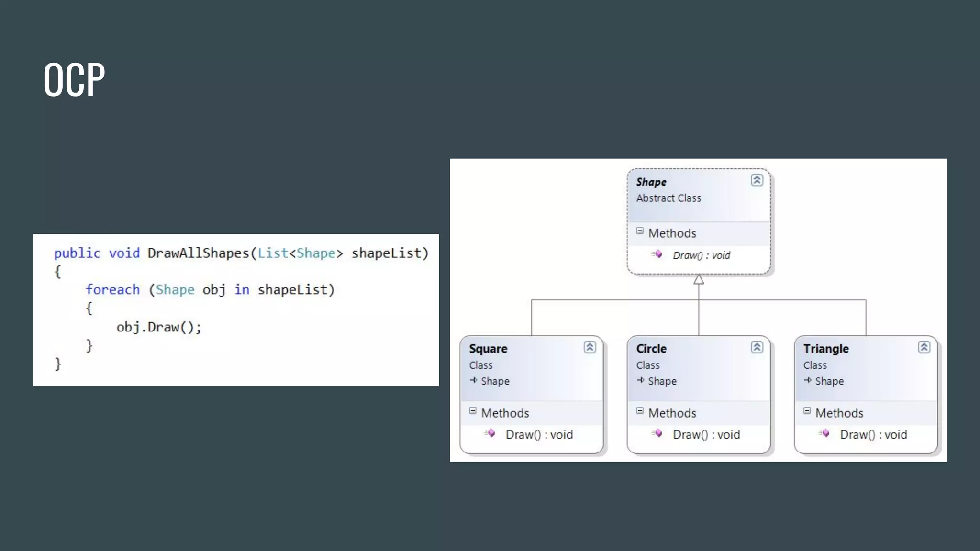This screenshot has height=551, width=980.
Task: Collapse the Circle class box chevron
Action: (757, 347)
